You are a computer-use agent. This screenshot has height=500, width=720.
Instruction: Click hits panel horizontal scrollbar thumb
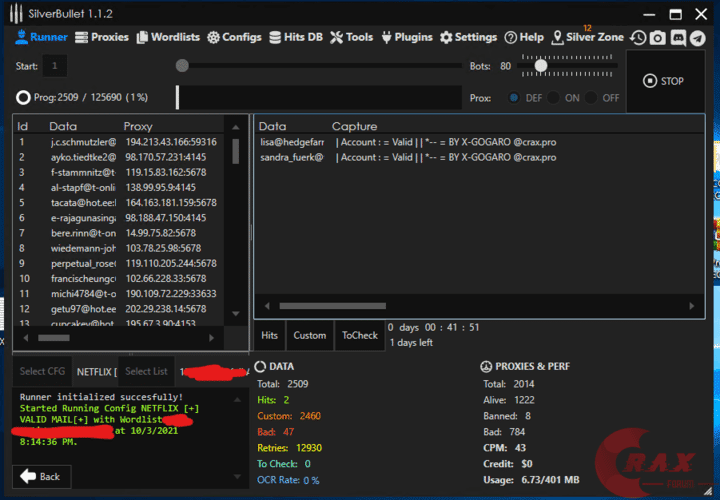(332, 306)
